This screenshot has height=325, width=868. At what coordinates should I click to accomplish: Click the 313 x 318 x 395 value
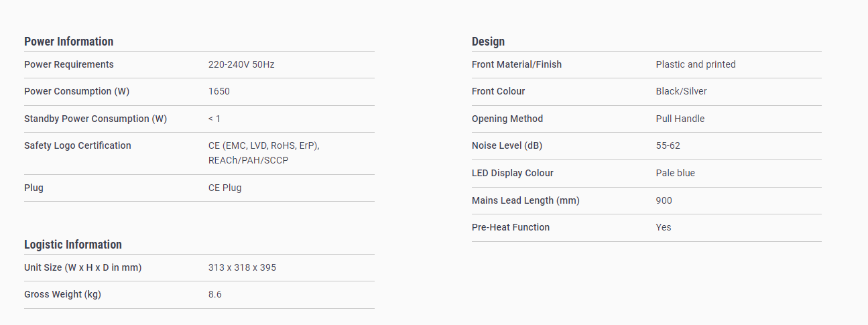pos(242,268)
